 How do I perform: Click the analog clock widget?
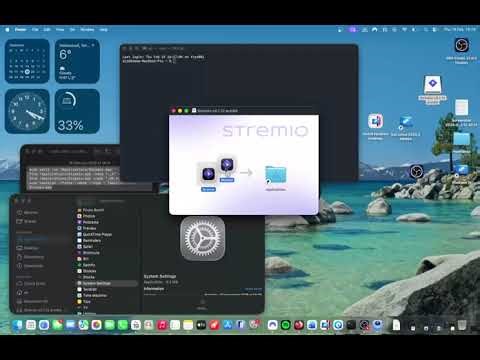pos(27,111)
